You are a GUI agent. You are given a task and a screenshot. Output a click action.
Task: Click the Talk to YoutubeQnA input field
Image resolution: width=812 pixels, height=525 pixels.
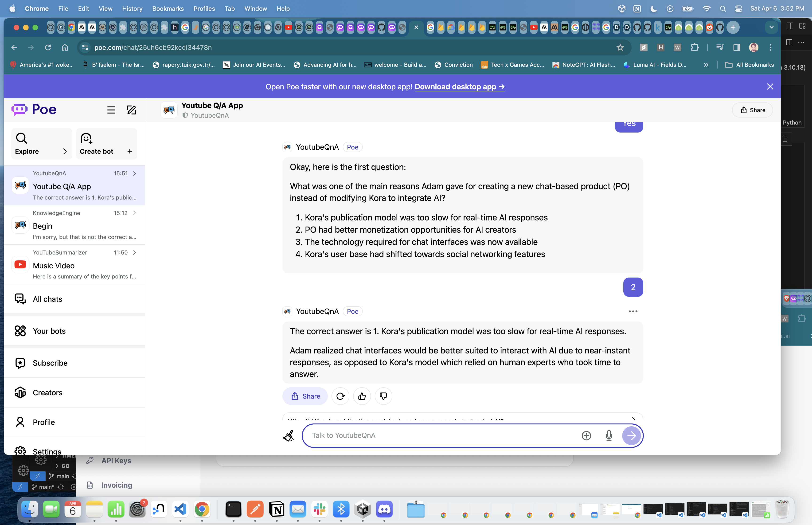(x=440, y=435)
